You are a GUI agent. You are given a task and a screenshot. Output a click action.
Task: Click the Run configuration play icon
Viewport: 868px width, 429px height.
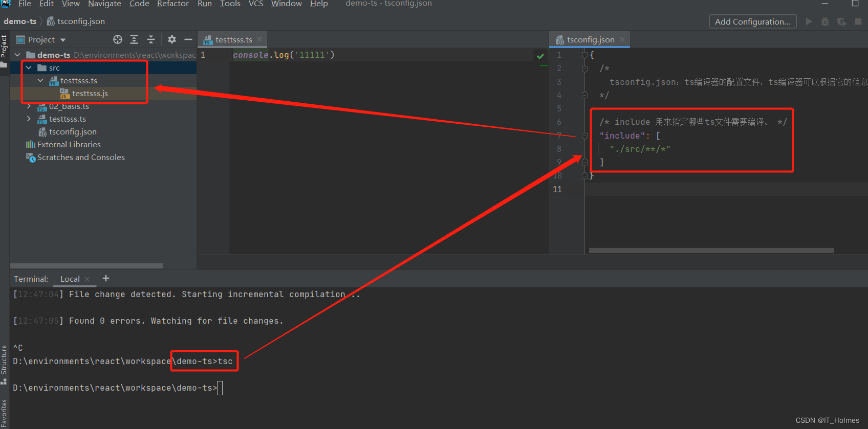[809, 21]
